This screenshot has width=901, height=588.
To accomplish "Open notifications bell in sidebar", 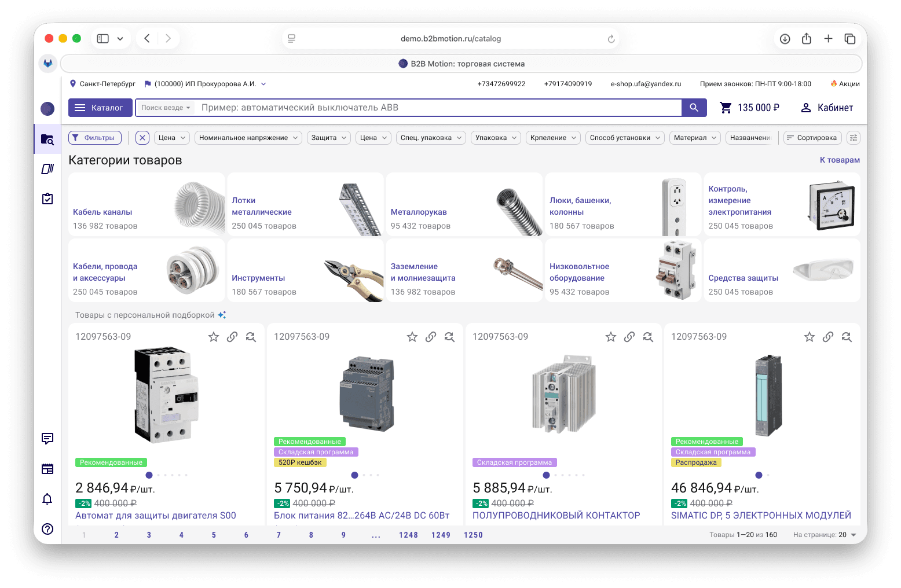I will [47, 499].
